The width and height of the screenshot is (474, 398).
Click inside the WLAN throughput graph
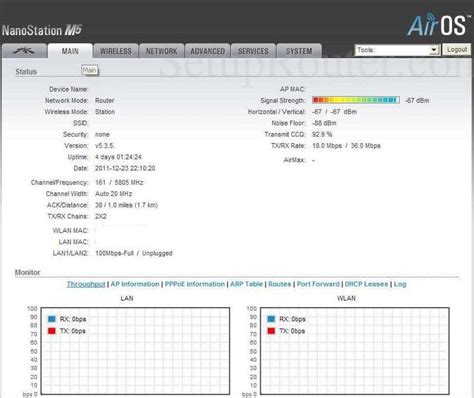(355, 351)
